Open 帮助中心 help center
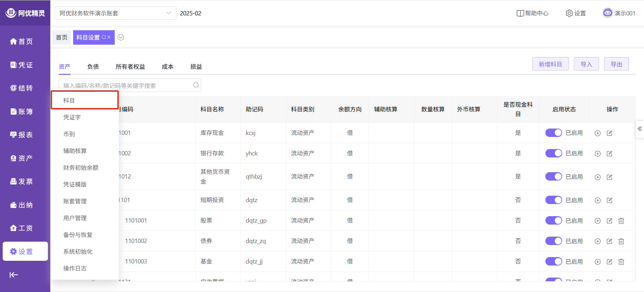 click(x=532, y=13)
